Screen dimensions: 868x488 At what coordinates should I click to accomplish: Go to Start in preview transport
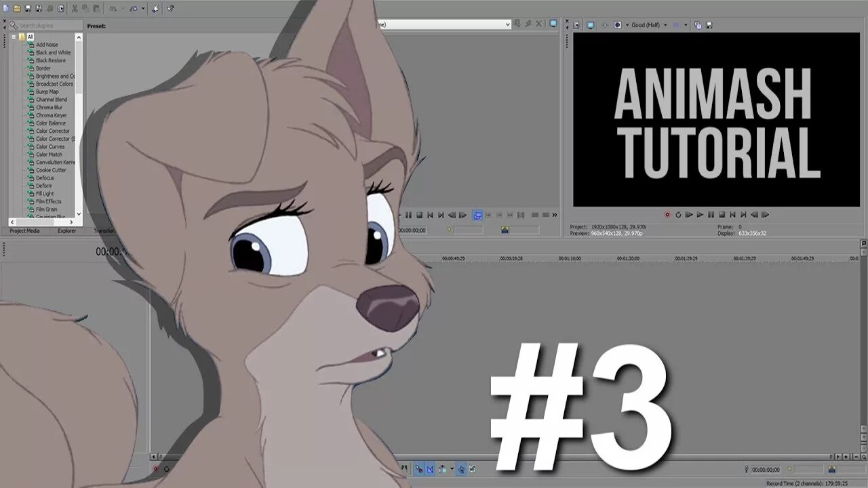732,215
